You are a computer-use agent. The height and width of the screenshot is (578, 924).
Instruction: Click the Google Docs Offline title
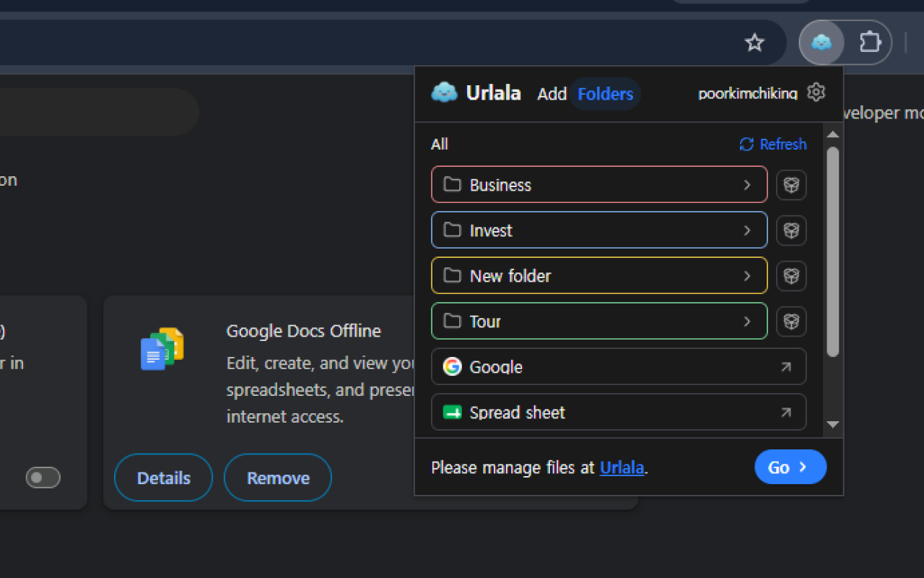303,331
